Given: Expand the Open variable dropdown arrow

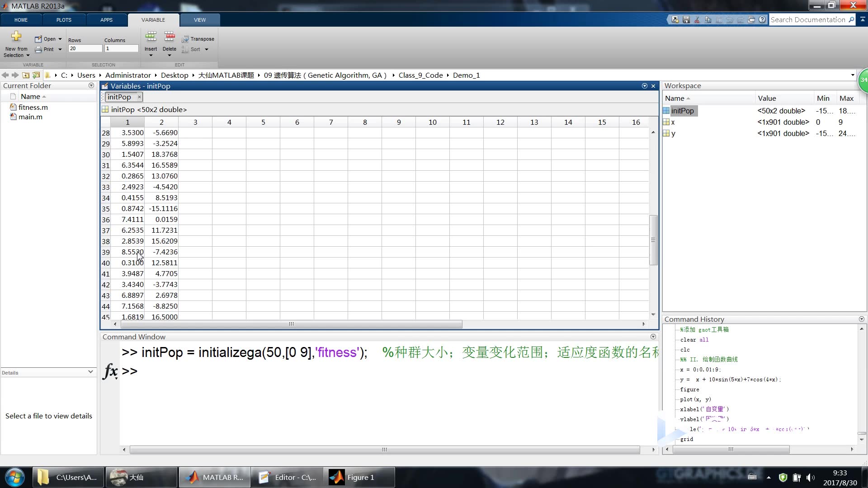Looking at the screenshot, I should pos(60,39).
